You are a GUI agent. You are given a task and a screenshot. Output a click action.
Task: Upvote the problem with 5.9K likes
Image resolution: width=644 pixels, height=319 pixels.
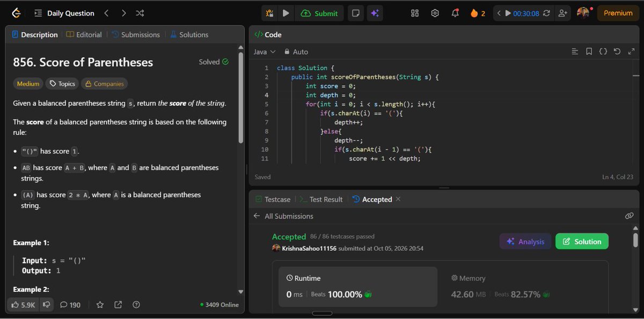click(23, 305)
